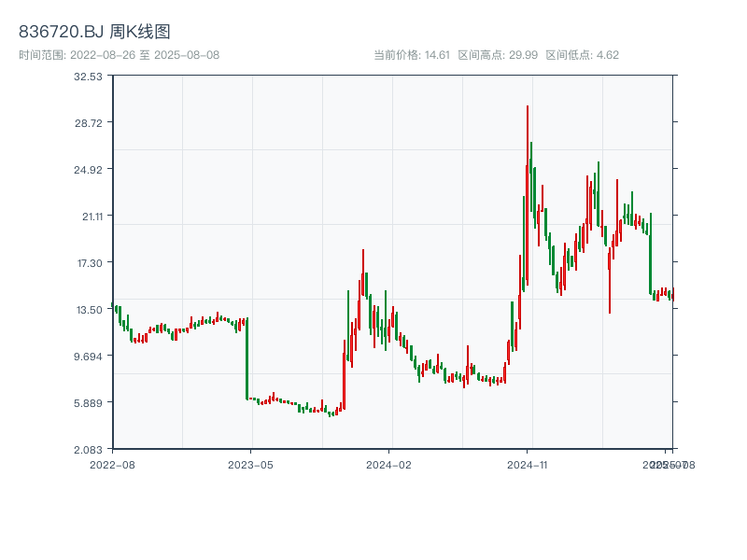The image size is (747, 560).
Task: Click the y-axis value 9.694
Action: (x=88, y=357)
